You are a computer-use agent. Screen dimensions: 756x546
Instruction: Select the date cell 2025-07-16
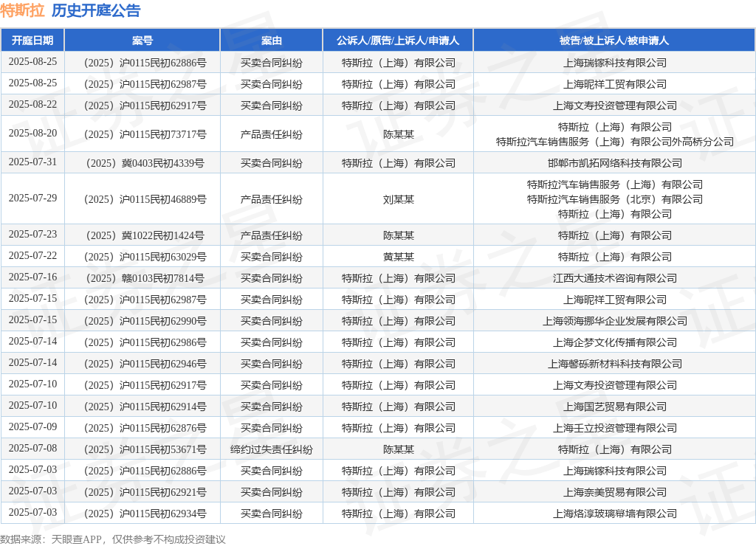pos(32,277)
